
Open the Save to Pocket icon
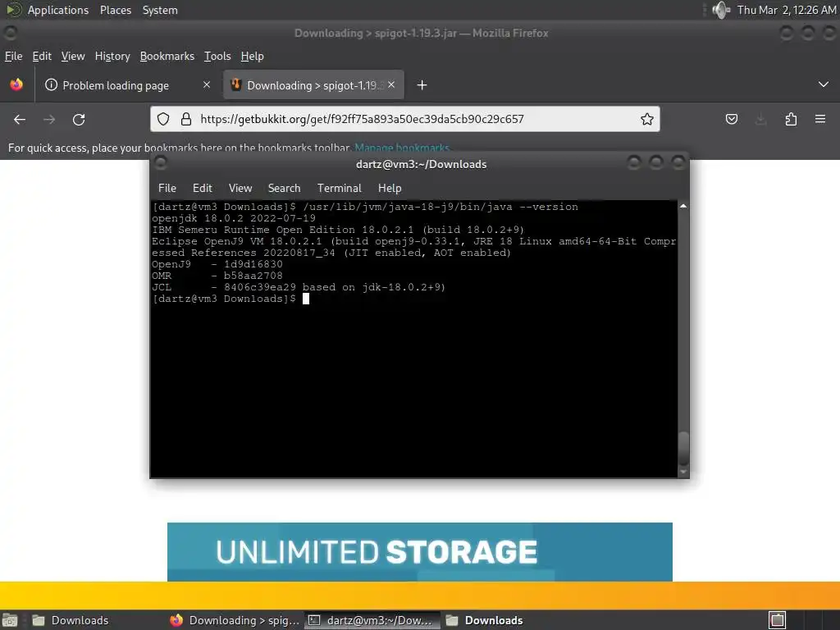tap(731, 119)
